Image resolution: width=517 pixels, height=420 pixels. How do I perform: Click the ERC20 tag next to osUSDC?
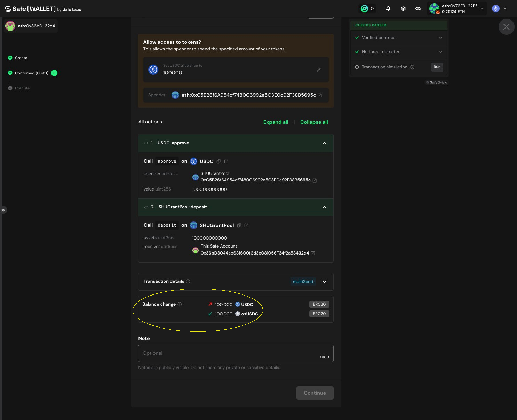pyautogui.click(x=319, y=314)
